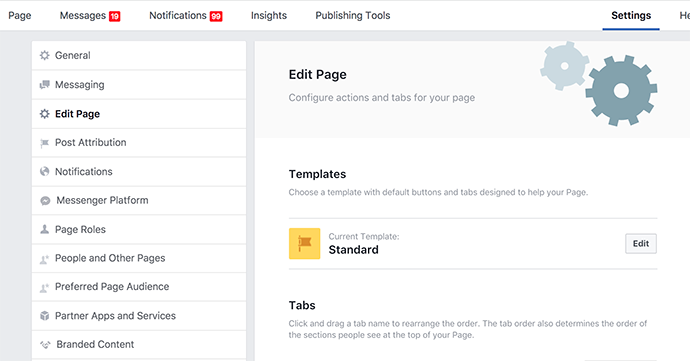Open Page Roles settings
Viewport: 690px width, 361px height.
point(139,229)
